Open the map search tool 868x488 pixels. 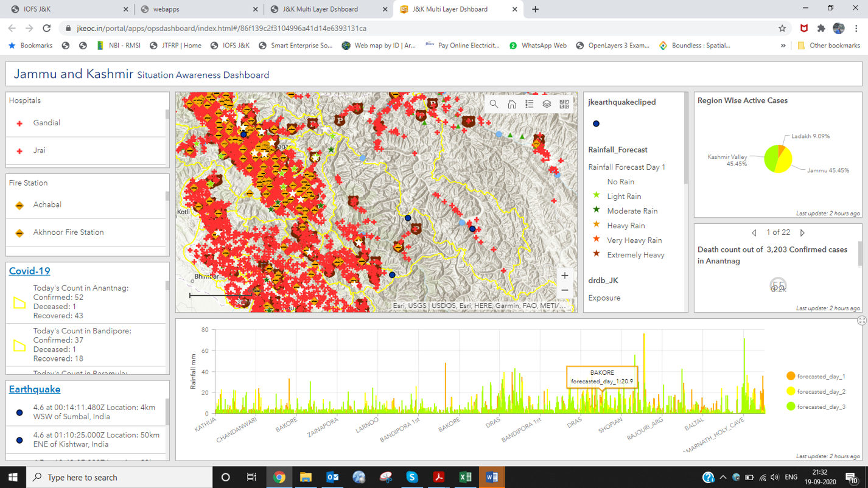(x=494, y=103)
